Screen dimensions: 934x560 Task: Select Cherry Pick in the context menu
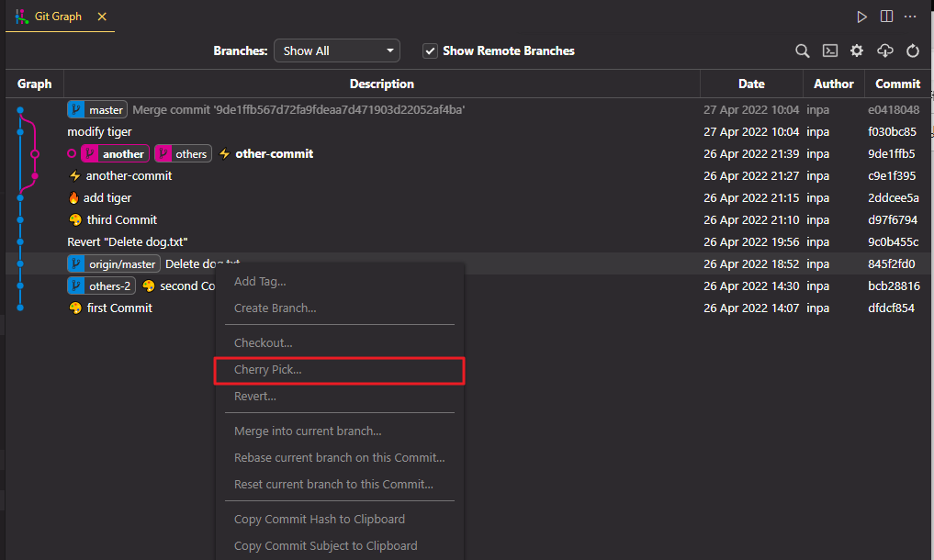tap(340, 369)
